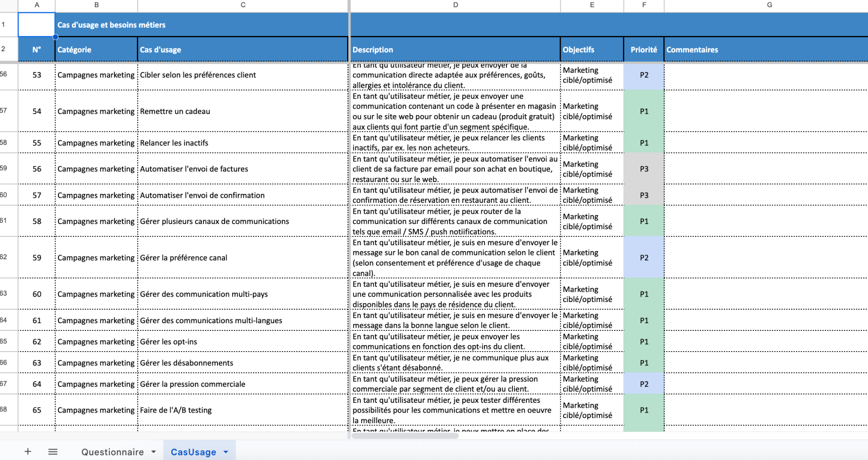
Task: Click the Commentaires header cell
Action: pos(766,50)
